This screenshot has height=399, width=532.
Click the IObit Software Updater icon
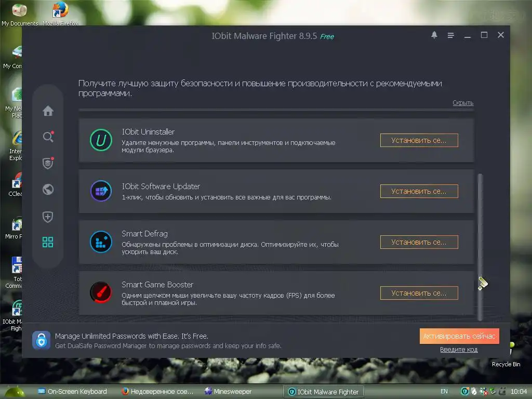(x=101, y=191)
